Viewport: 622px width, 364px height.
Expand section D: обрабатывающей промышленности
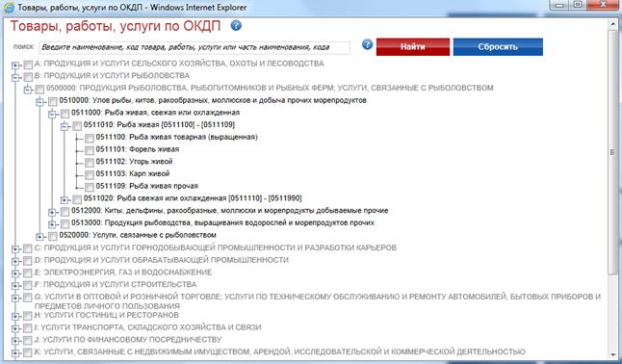(15, 261)
